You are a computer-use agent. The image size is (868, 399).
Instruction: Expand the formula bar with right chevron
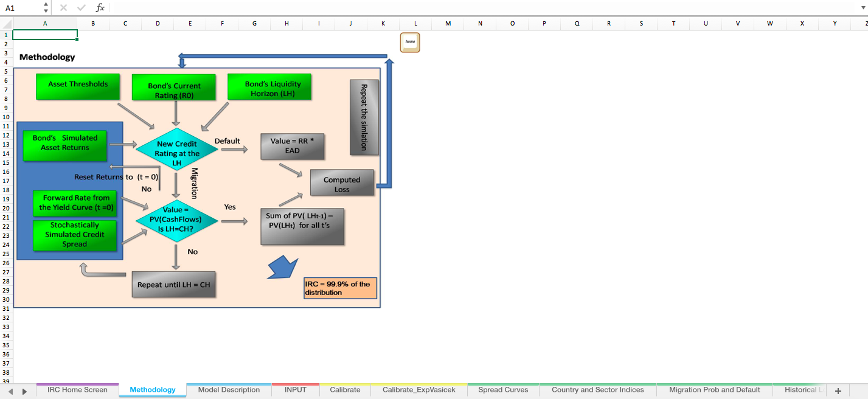point(863,8)
